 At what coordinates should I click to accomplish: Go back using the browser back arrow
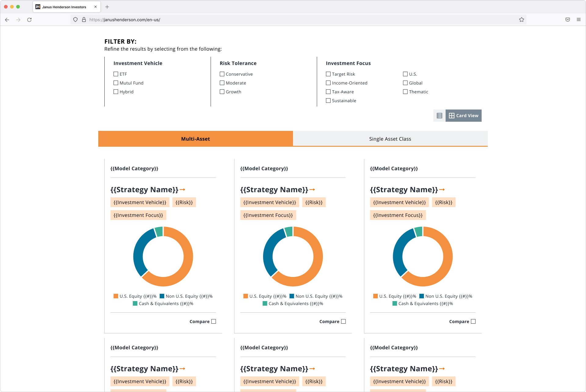[7, 20]
